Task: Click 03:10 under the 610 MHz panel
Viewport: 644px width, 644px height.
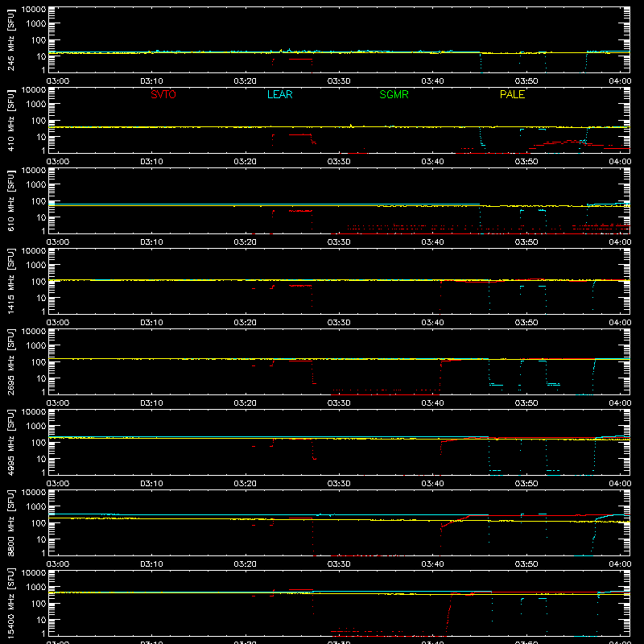Action: 151,242
